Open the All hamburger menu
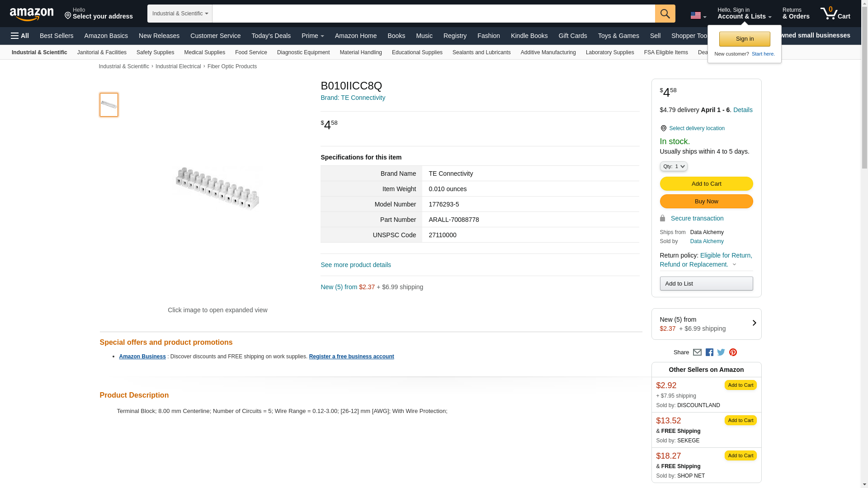The height and width of the screenshot is (488, 868). click(x=20, y=36)
